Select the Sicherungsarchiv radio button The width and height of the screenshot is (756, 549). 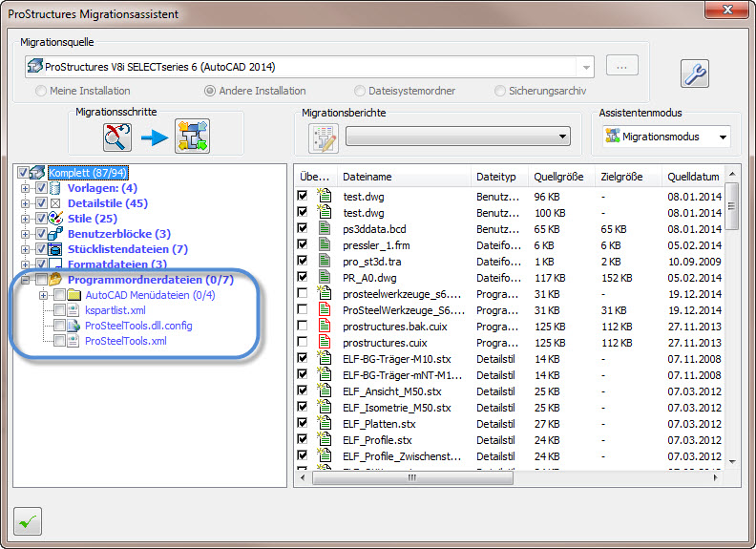click(x=500, y=91)
